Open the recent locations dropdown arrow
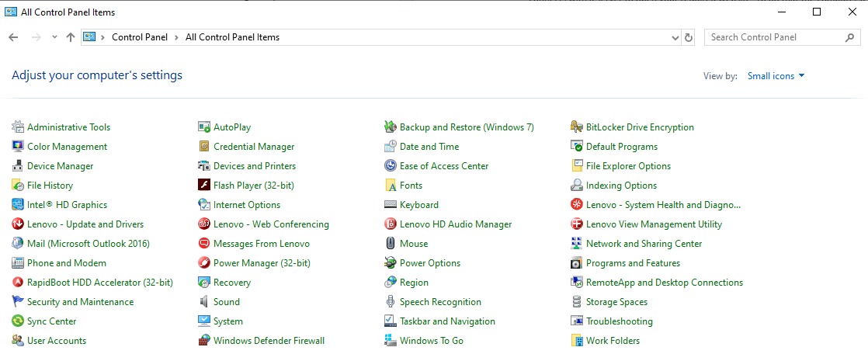Image resolution: width=868 pixels, height=354 pixels. tap(54, 37)
